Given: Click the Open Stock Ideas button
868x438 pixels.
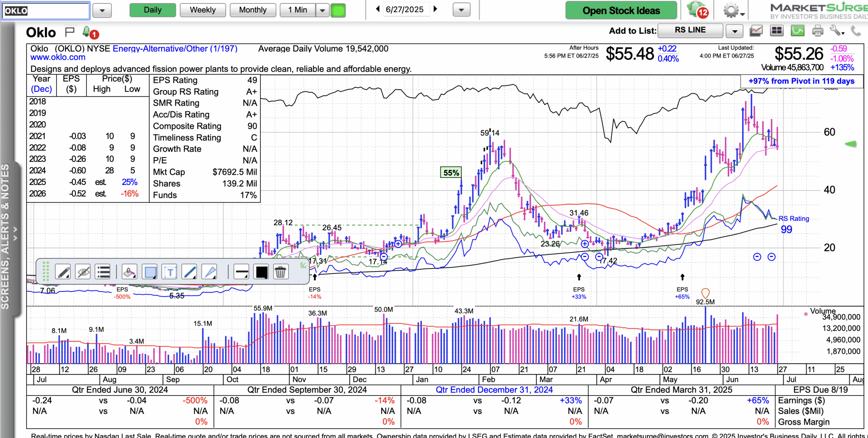Looking at the screenshot, I should coord(621,11).
